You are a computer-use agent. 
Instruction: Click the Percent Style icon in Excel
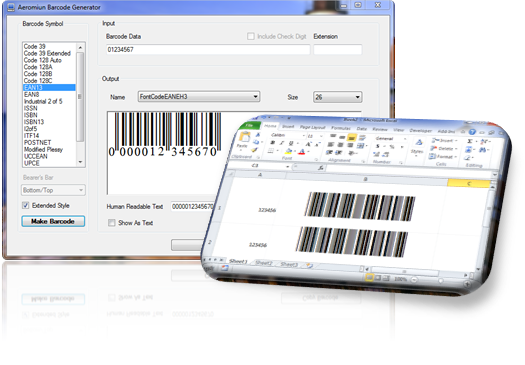point(392,147)
